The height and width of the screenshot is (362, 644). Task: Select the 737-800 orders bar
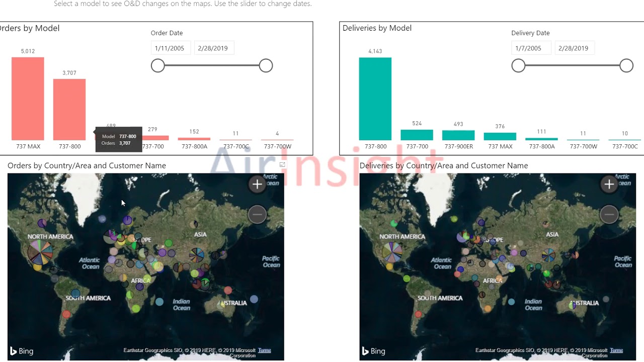click(x=69, y=110)
